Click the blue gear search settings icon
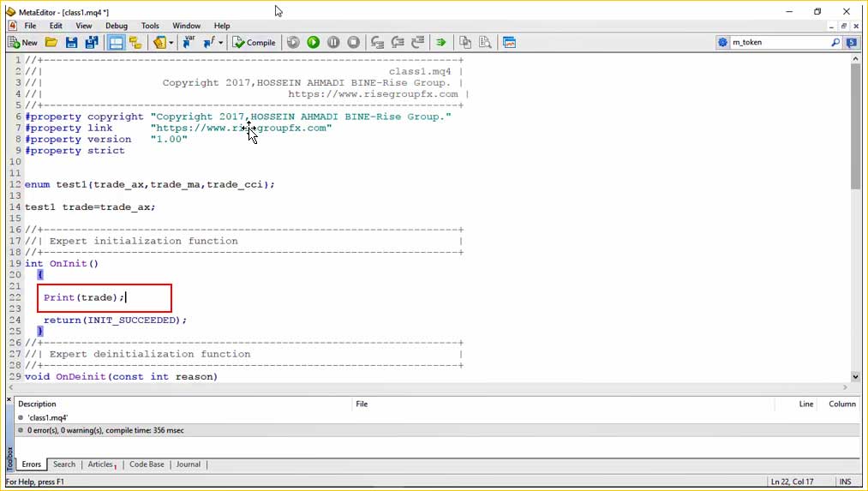Screen dimensions: 868x491 click(x=722, y=42)
